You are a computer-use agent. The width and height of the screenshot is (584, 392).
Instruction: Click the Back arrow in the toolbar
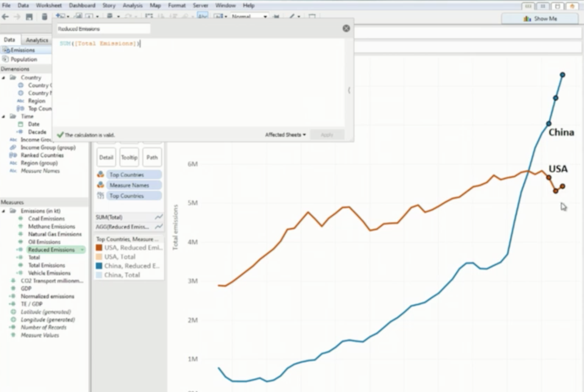pyautogui.click(x=5, y=17)
